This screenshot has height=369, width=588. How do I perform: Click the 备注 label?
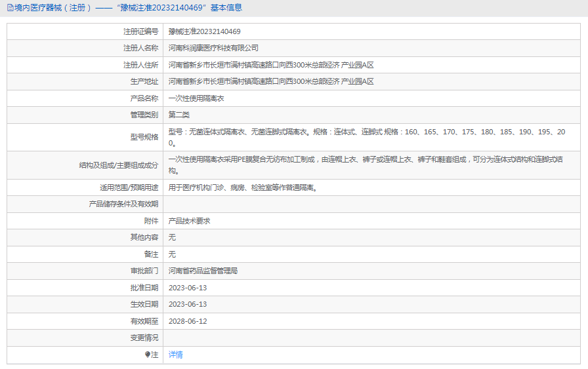coord(152,254)
